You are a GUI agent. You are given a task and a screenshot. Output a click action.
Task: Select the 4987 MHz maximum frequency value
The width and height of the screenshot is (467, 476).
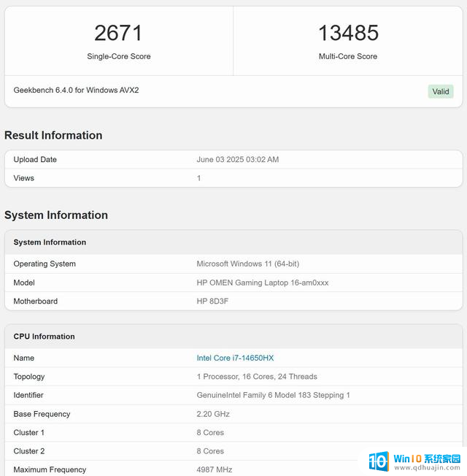tap(215, 469)
